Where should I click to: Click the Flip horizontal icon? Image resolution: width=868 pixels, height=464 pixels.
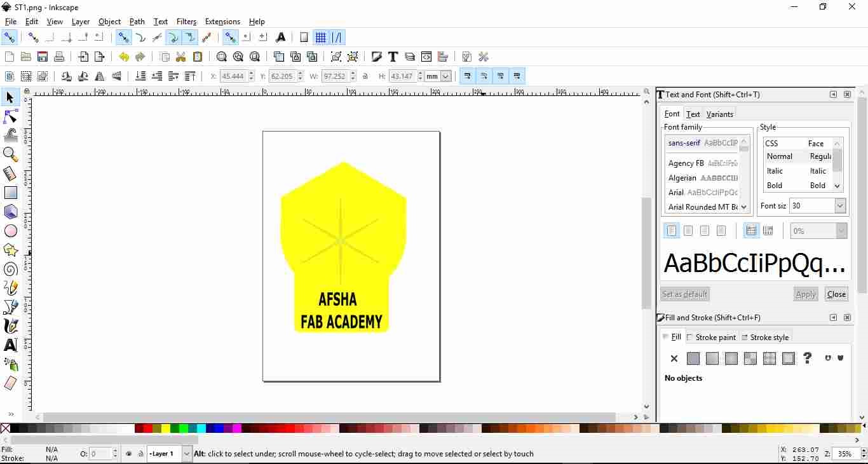(x=100, y=76)
